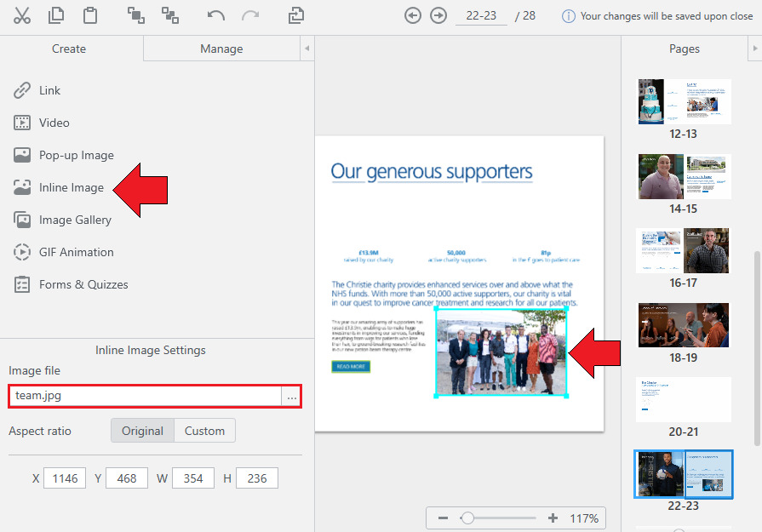This screenshot has width=762, height=532.
Task: Select pages 22-23 thumbnail
Action: (x=684, y=474)
